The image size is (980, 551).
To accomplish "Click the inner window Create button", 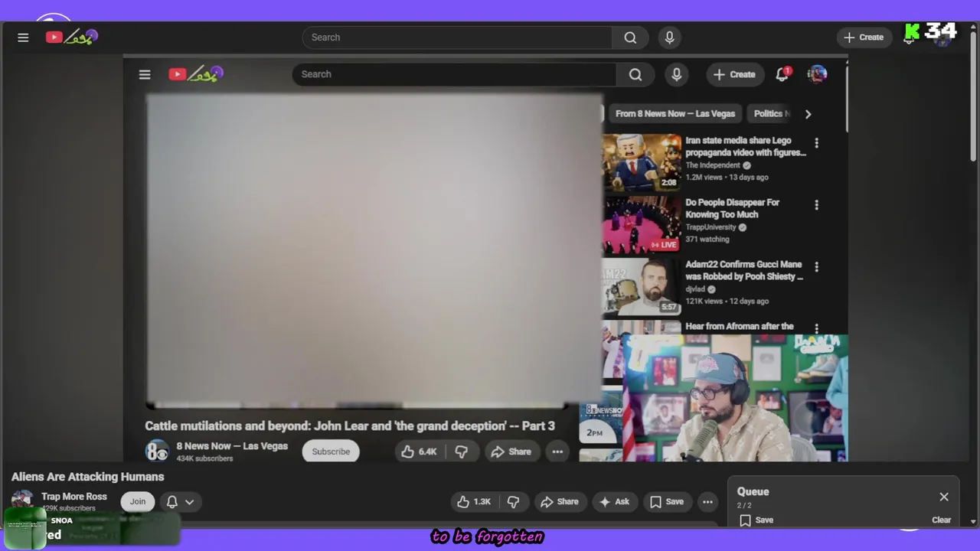I will (x=734, y=74).
